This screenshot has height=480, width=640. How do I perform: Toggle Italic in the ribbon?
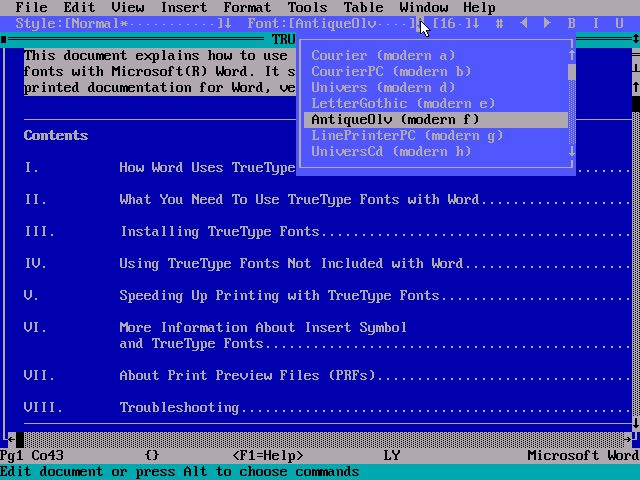pyautogui.click(x=596, y=23)
